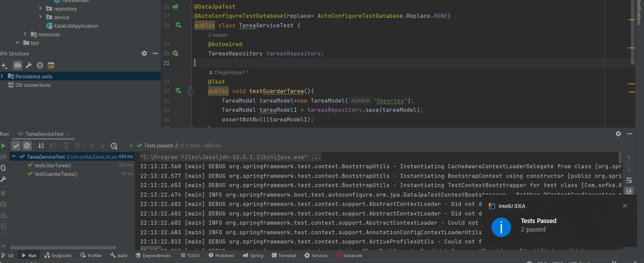Open JPA Structure panel settings gear
The height and width of the screenshot is (263, 644).
(x=144, y=53)
